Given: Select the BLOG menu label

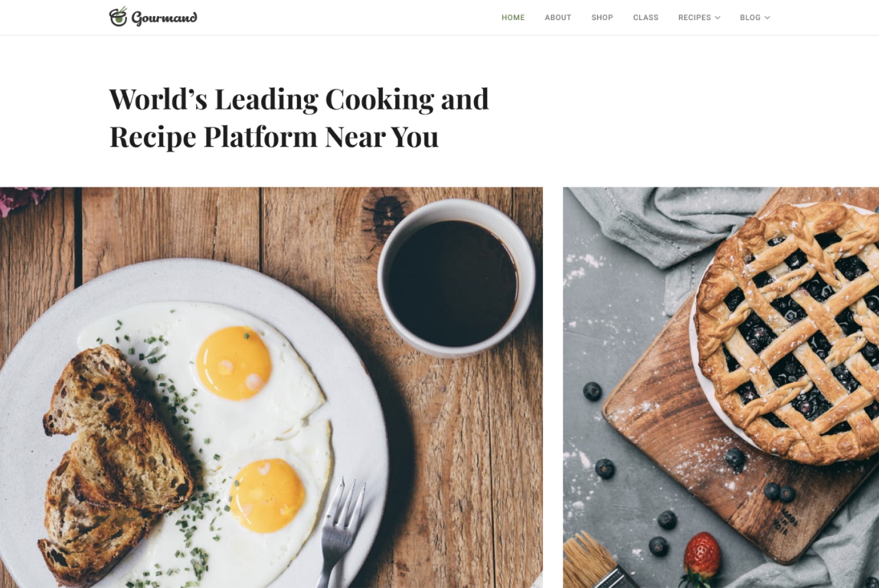Looking at the screenshot, I should 750,18.
